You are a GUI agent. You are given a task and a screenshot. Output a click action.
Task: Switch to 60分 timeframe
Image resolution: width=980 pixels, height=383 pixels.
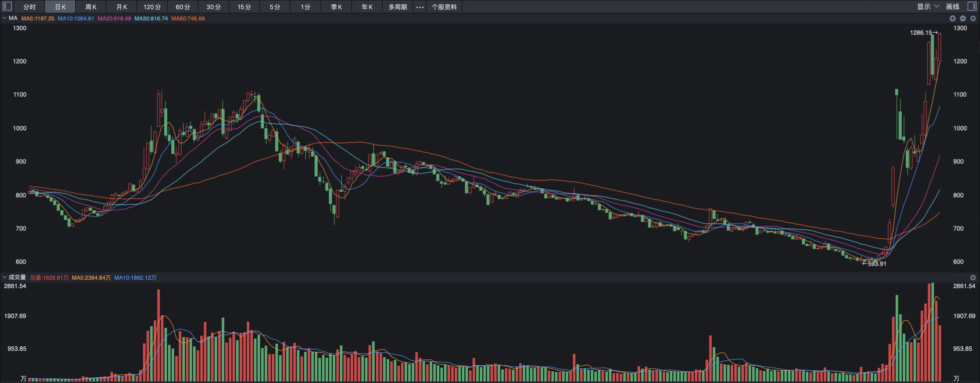click(x=183, y=7)
